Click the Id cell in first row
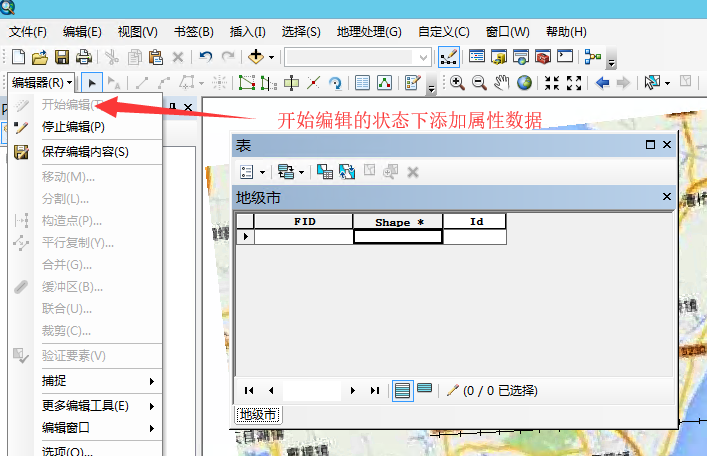This screenshot has width=707, height=456. click(x=475, y=237)
